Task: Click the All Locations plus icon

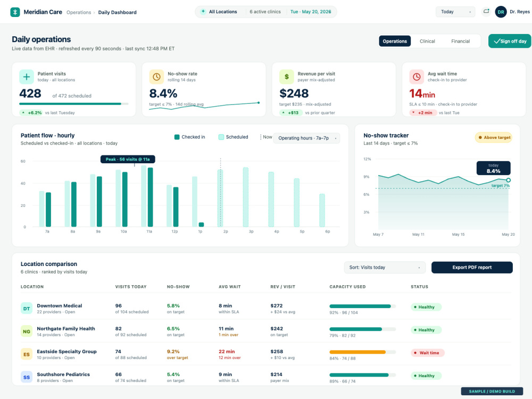Action: (x=203, y=12)
